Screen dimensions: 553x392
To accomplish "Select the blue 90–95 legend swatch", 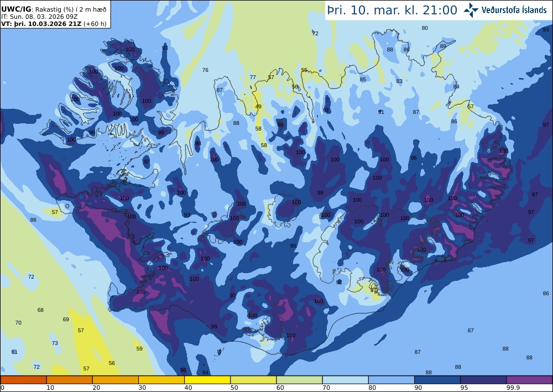I will pos(437,380).
